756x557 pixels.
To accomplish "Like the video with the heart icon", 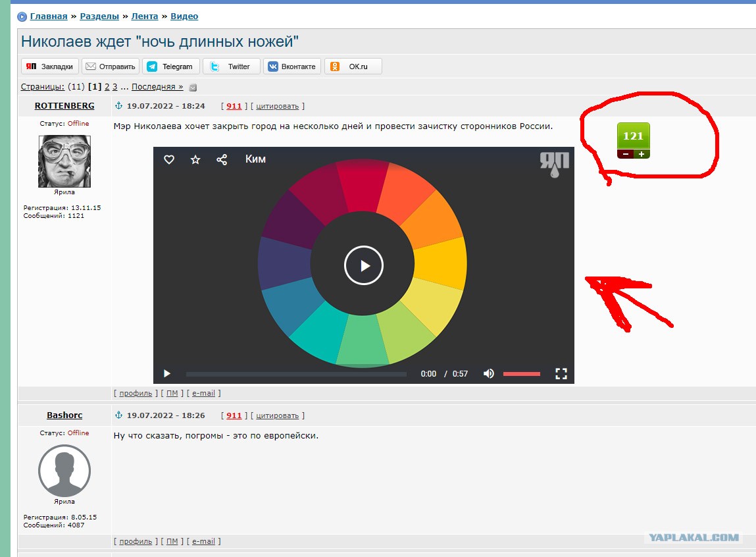I will pyautogui.click(x=168, y=159).
